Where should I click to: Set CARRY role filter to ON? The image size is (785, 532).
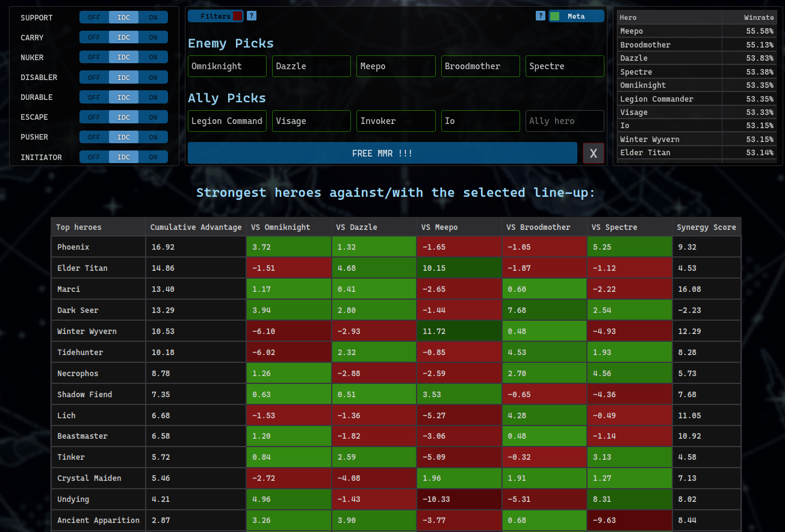pos(153,37)
